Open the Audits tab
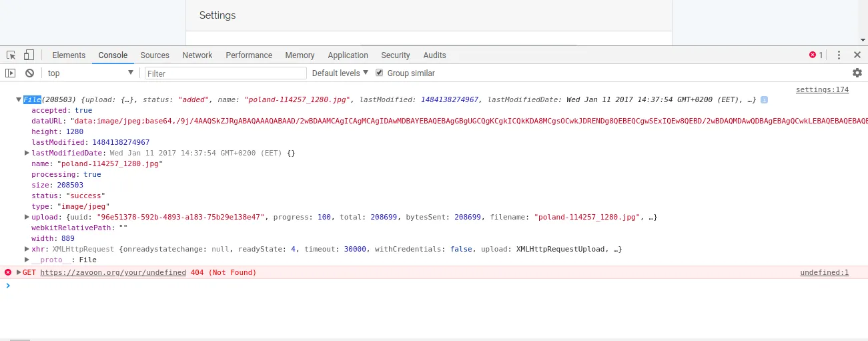The height and width of the screenshot is (341, 868). [x=434, y=55]
